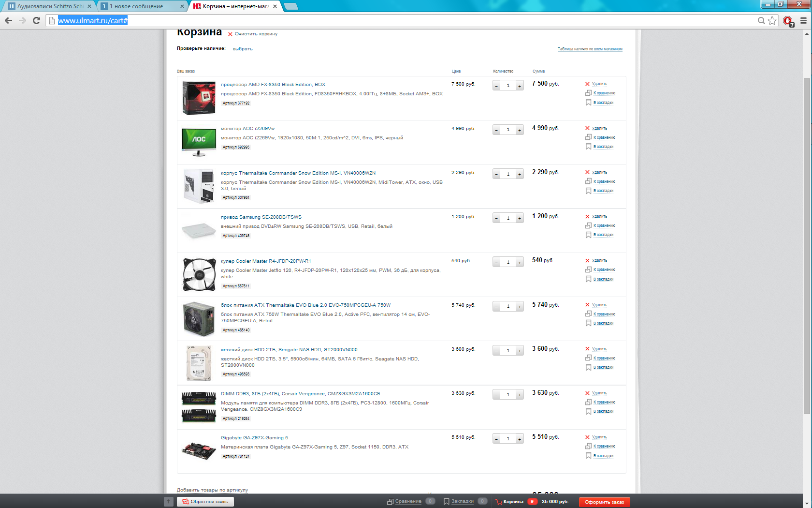Open the Corsair Vengeance memory thumbnail
The height and width of the screenshot is (508, 812).
[x=199, y=407]
